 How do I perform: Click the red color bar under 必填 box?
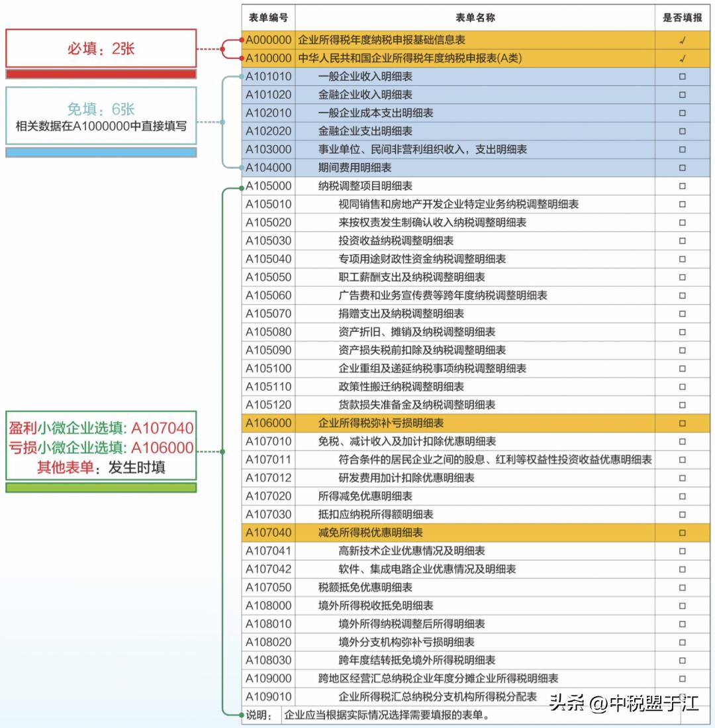click(101, 74)
